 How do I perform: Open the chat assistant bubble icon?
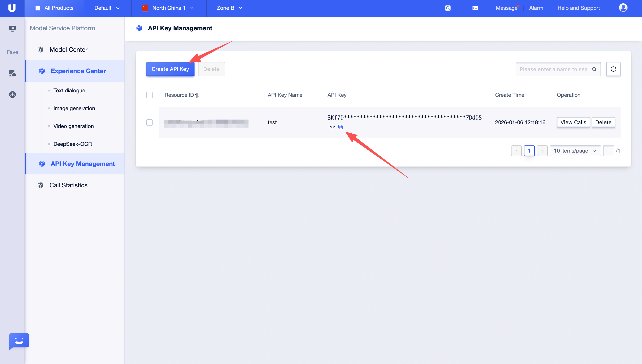pyautogui.click(x=19, y=341)
